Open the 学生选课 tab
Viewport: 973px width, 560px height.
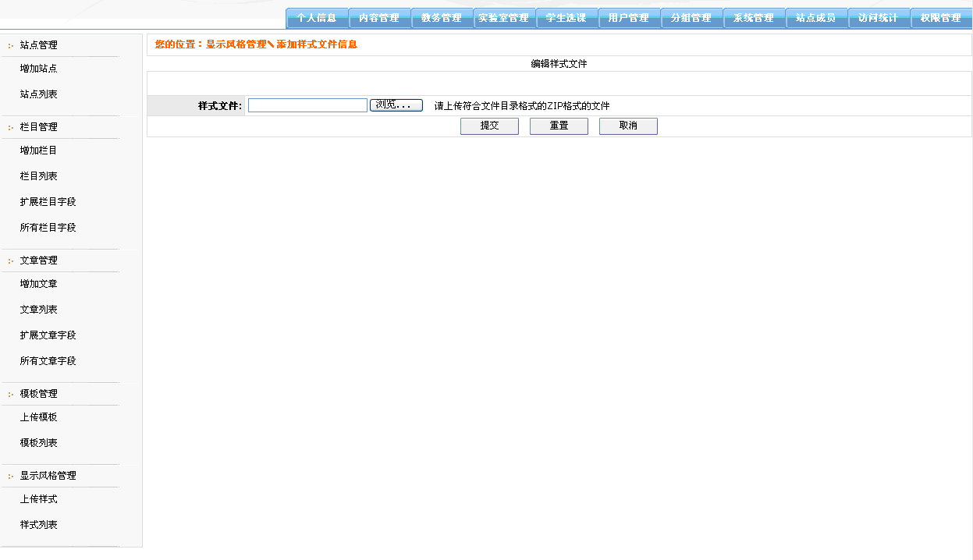[x=566, y=18]
